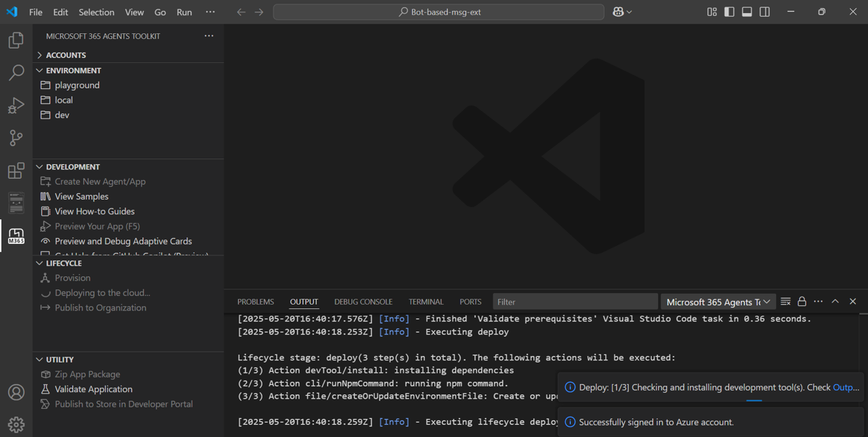The width and height of the screenshot is (868, 437).
Task: Open Source Control view
Action: click(16, 137)
